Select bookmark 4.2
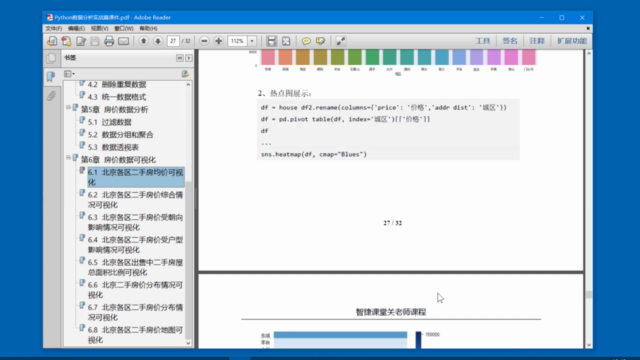 (x=117, y=84)
